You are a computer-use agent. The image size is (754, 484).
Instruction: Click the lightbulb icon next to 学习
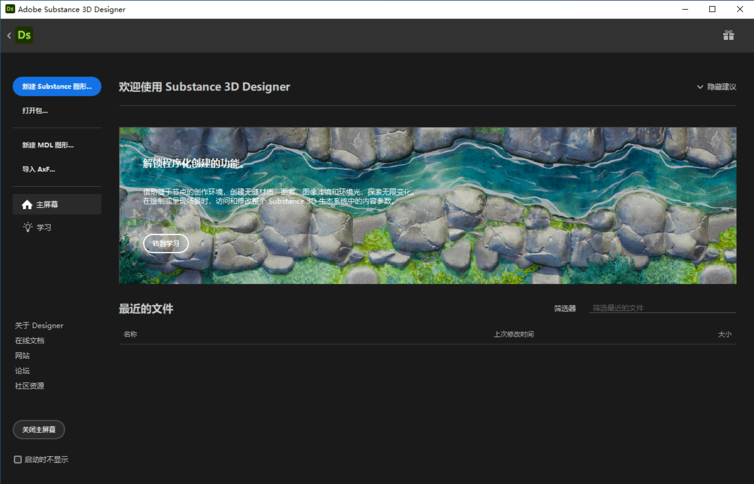(28, 227)
